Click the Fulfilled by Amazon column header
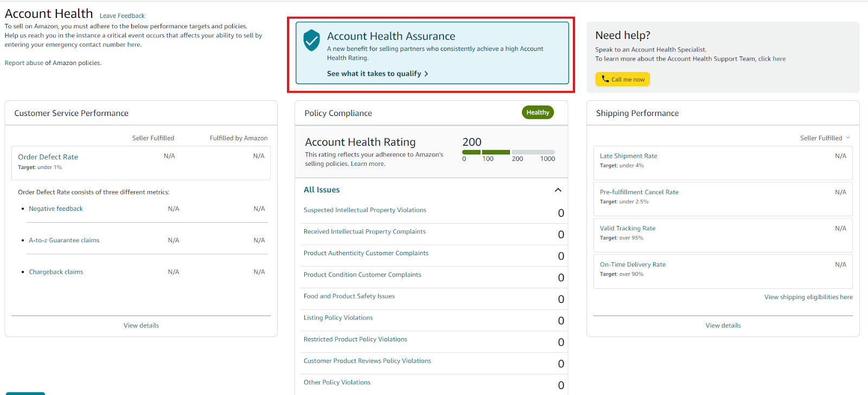868x395 pixels. [x=239, y=138]
